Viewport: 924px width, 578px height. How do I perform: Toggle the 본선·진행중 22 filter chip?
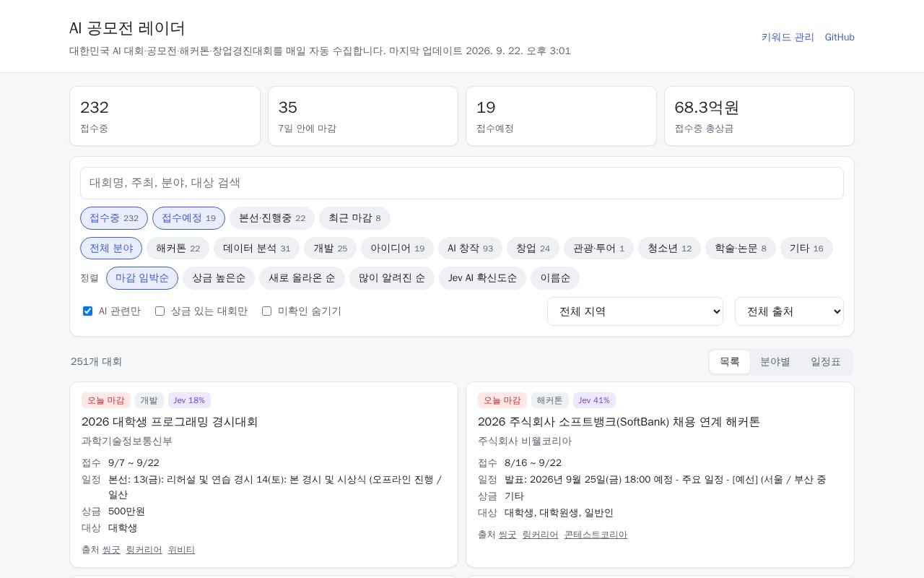(x=272, y=218)
